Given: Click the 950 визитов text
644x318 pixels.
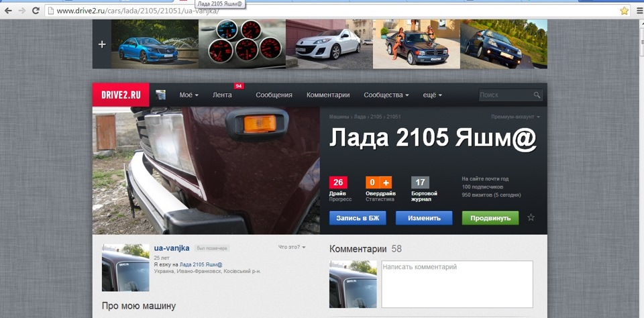Looking at the screenshot, I should tap(491, 195).
